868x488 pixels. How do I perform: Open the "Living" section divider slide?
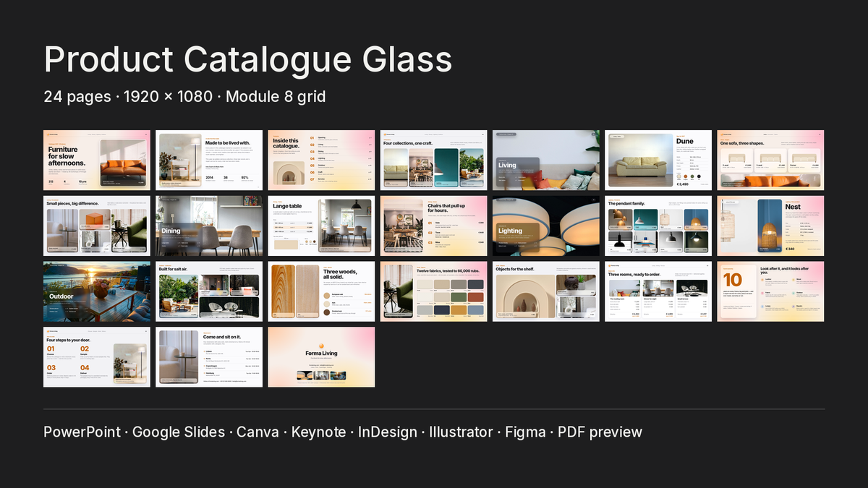(546, 160)
